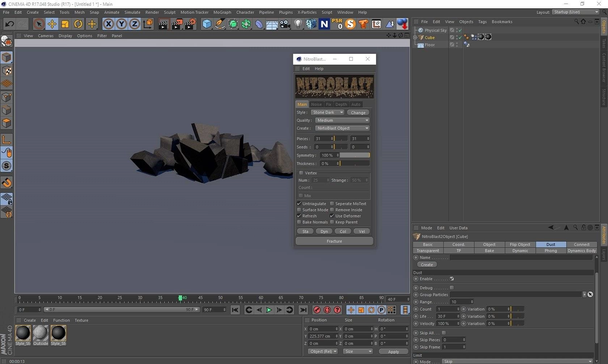Viewport: 608px width, 364px height.
Task: Toggle Z axis lock
Action: [135, 24]
